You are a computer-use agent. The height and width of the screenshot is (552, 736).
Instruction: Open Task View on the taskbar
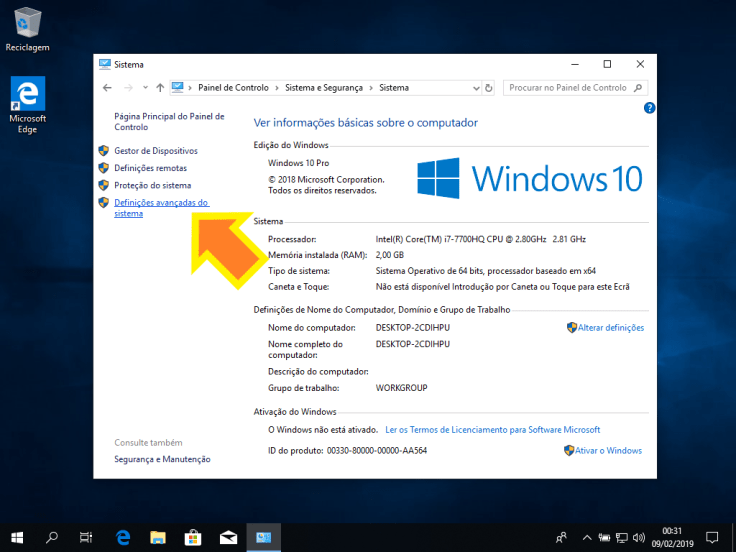pyautogui.click(x=87, y=537)
